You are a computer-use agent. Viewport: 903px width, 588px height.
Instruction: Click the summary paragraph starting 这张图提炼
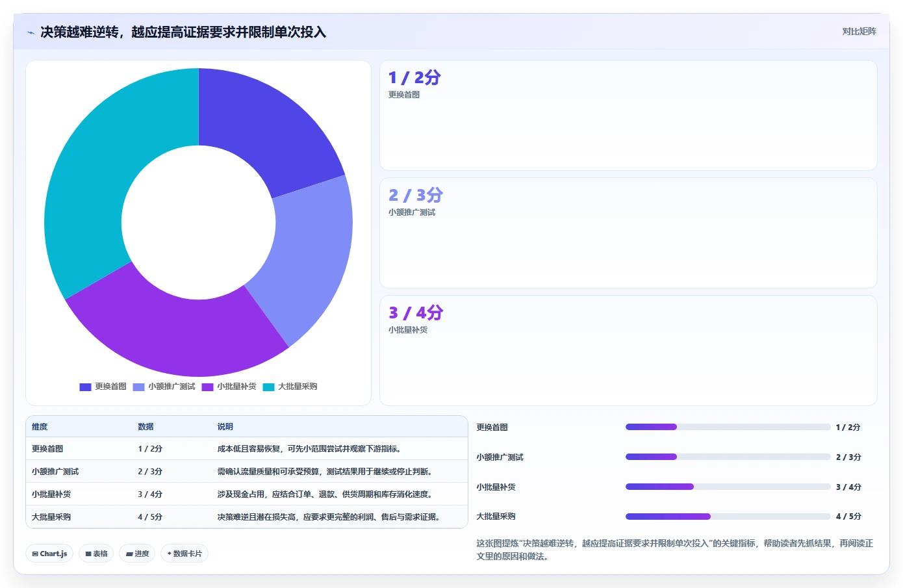click(x=675, y=550)
